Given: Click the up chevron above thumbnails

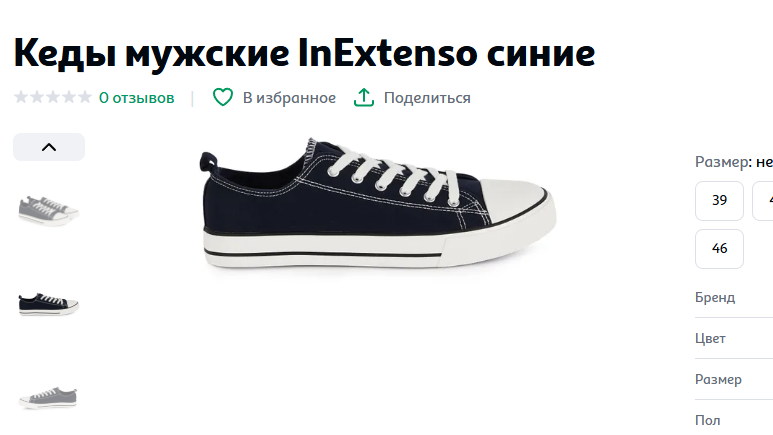Looking at the screenshot, I should click(x=49, y=147).
